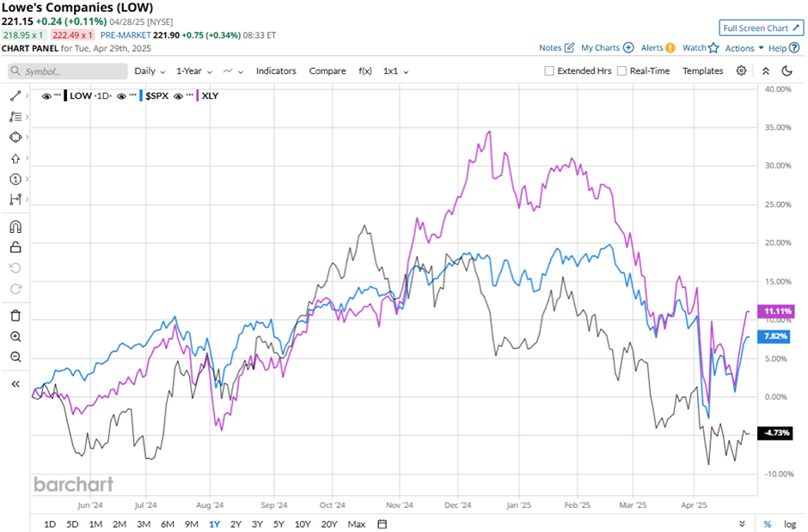Image resolution: width=808 pixels, height=532 pixels.
Task: Toggle visibility of $SPX series
Action: tap(121, 95)
